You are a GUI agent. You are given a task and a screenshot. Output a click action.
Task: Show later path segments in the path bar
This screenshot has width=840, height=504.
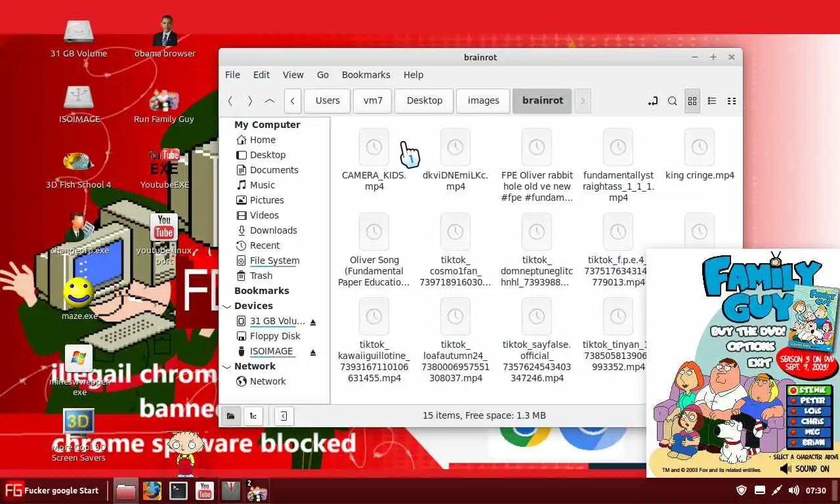(x=582, y=101)
